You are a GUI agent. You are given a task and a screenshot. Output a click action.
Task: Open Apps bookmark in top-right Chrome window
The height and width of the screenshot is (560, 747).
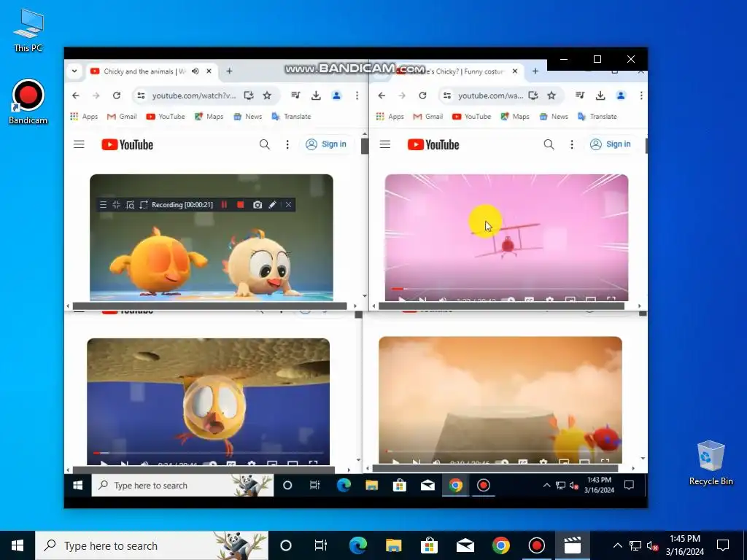coord(390,117)
